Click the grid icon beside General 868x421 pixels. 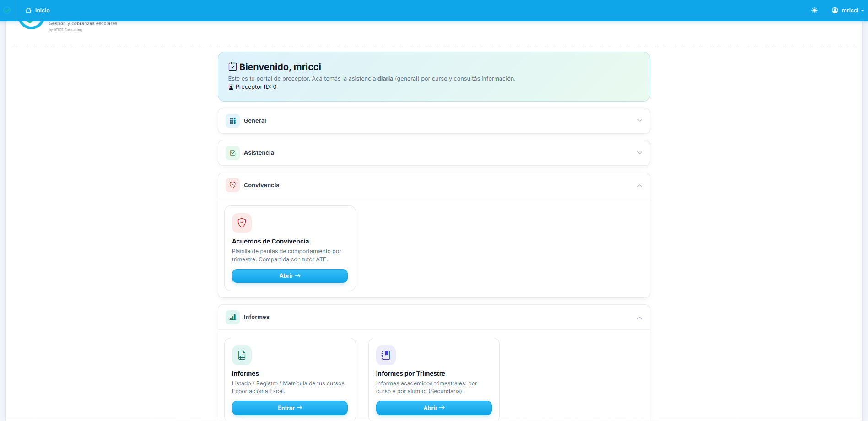[x=232, y=121]
